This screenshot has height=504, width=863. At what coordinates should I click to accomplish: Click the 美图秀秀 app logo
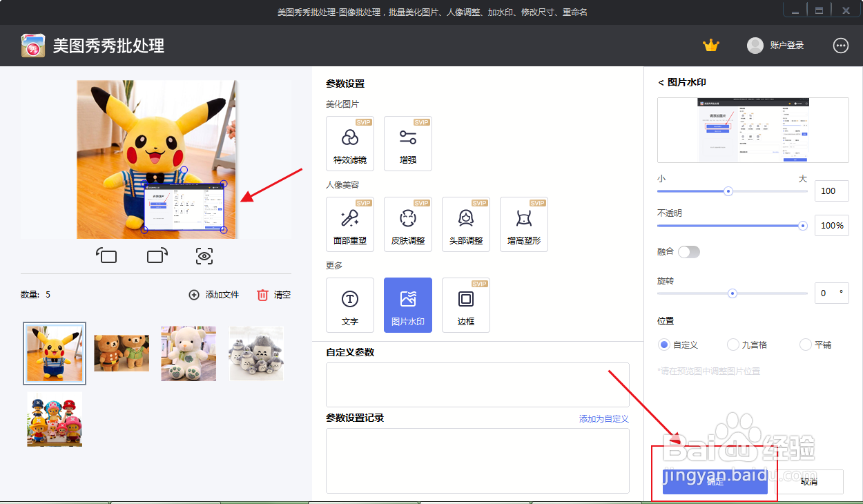click(33, 46)
